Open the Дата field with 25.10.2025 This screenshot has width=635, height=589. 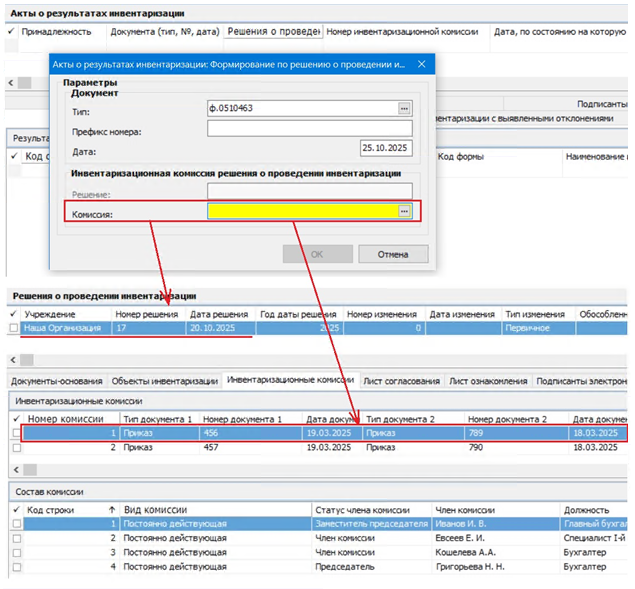tap(386, 148)
